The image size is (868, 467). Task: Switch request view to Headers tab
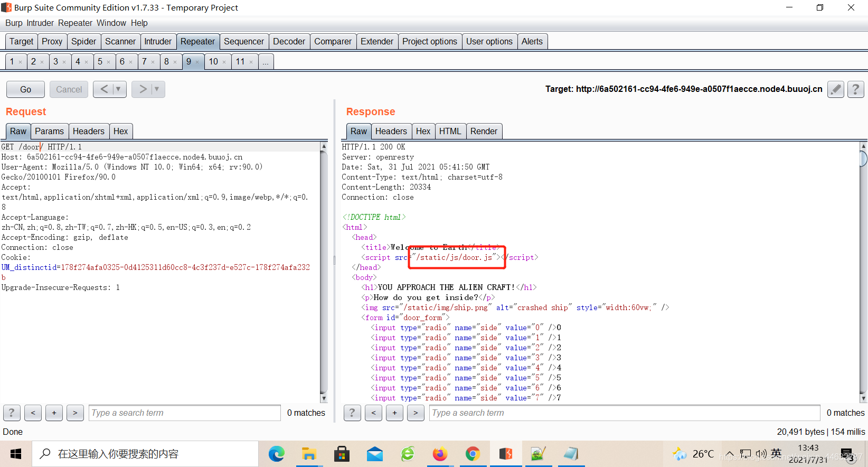pos(89,131)
